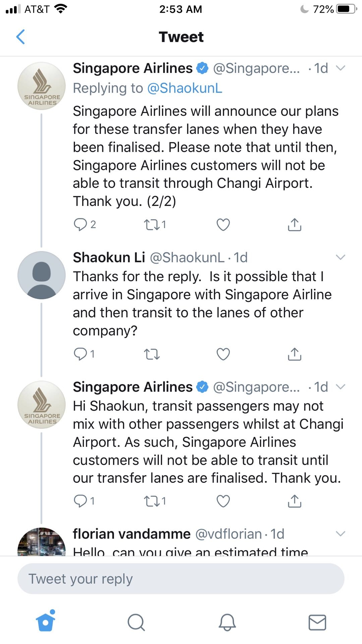
Task: Open the Search tab
Action: [x=136, y=623]
